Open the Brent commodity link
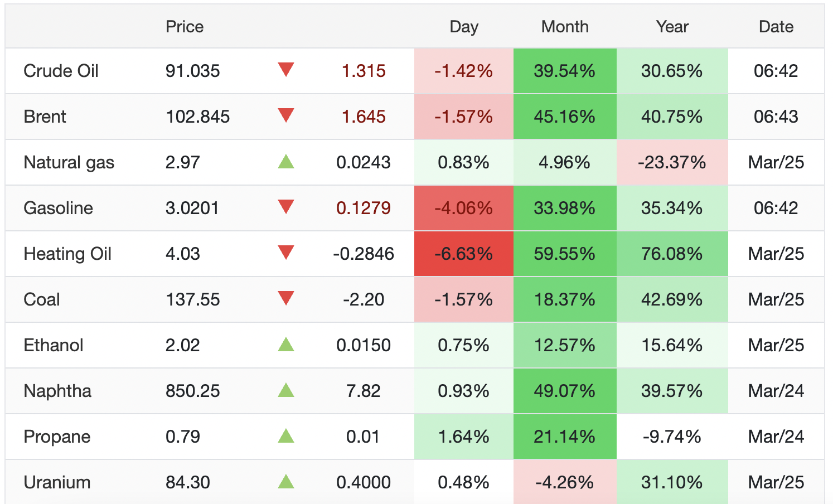 (x=45, y=117)
